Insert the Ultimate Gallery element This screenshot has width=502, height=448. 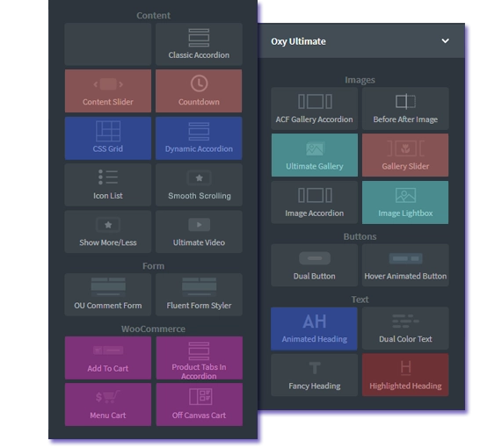[315, 155]
